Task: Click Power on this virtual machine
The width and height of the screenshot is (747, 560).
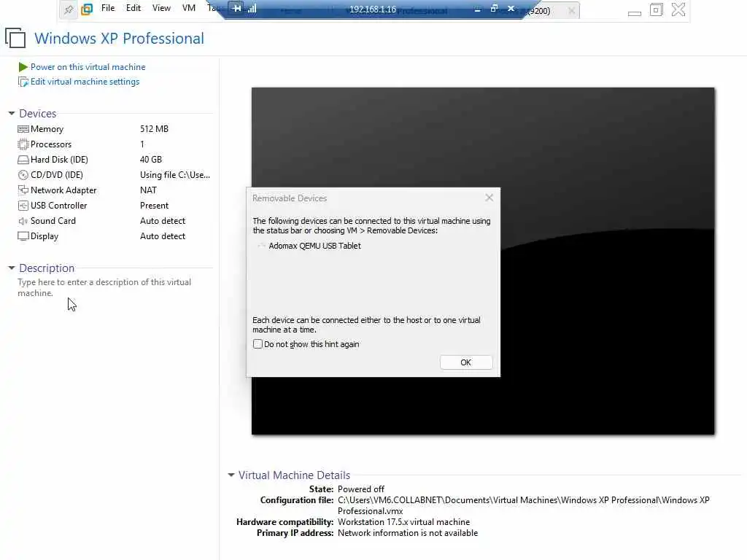Action: 88,67
